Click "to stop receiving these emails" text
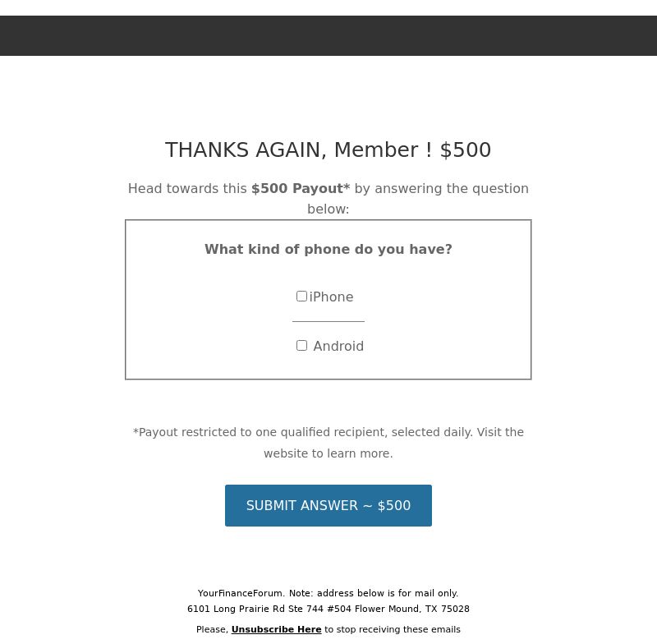This screenshot has height=644, width=657. (x=393, y=629)
